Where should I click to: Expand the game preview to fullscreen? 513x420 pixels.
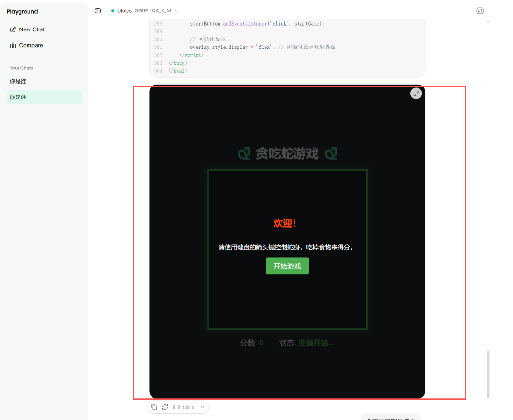pyautogui.click(x=416, y=94)
